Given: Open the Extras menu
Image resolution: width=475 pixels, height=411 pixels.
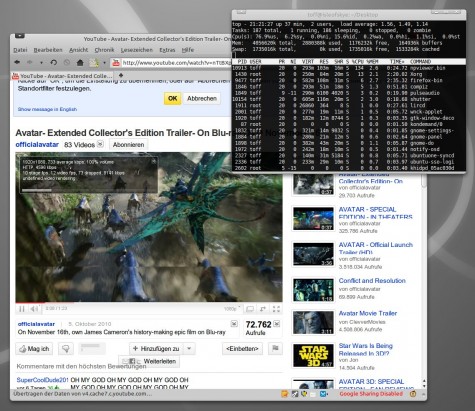Looking at the screenshot, I should [167, 50].
